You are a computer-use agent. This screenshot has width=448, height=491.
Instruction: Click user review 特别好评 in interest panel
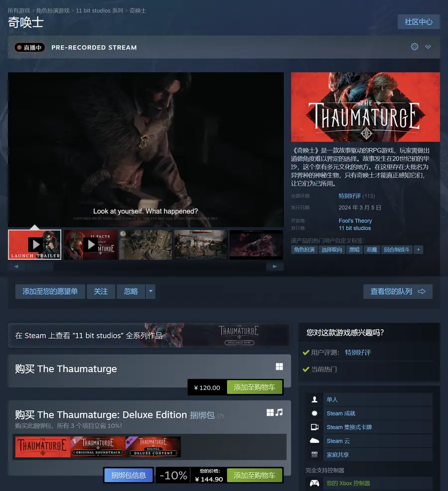(x=358, y=353)
